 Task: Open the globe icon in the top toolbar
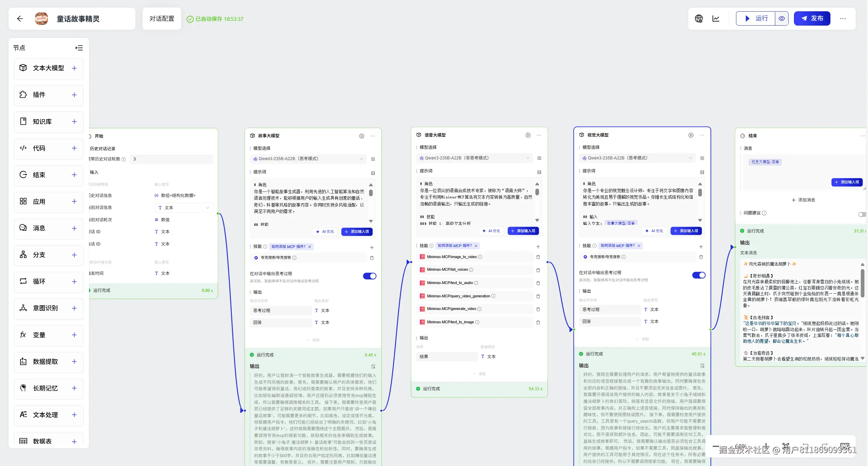(699, 19)
